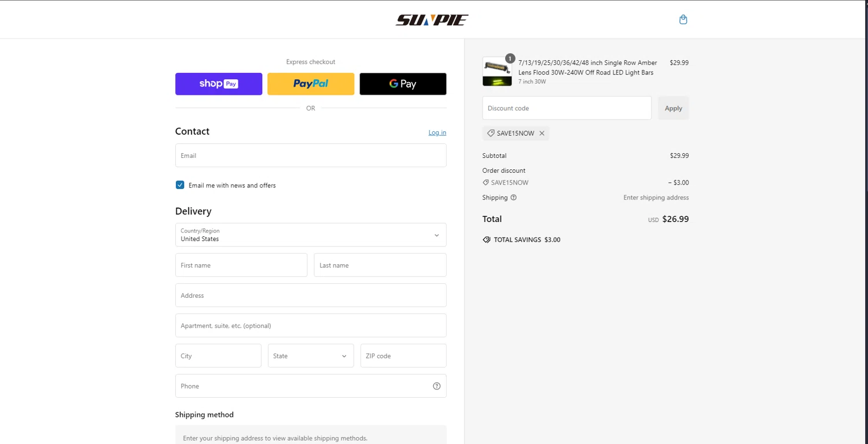Click the USD currency label

point(653,220)
